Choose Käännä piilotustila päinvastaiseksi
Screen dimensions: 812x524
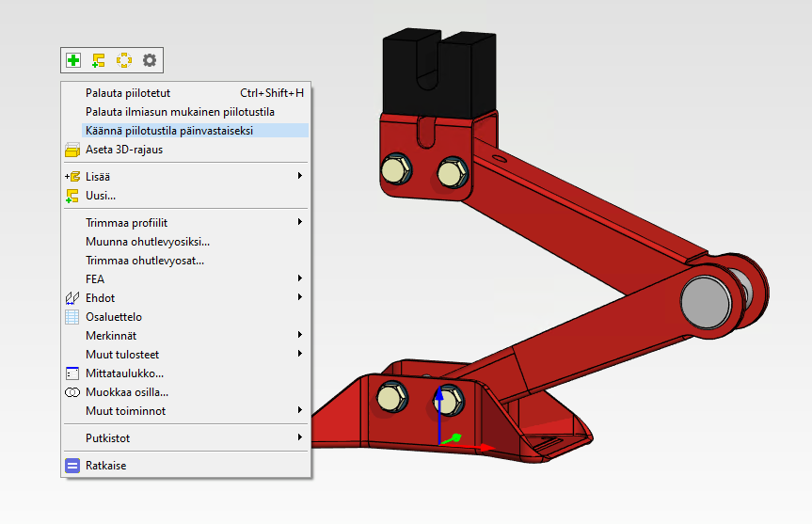(x=169, y=131)
